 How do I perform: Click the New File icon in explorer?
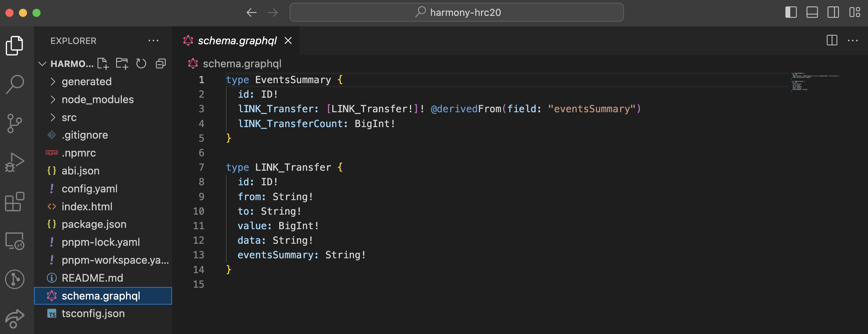coord(103,64)
